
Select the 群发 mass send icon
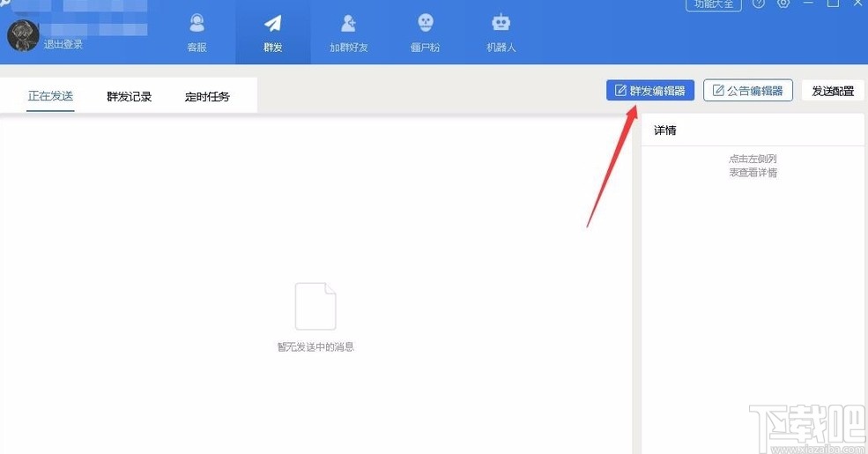point(272,24)
